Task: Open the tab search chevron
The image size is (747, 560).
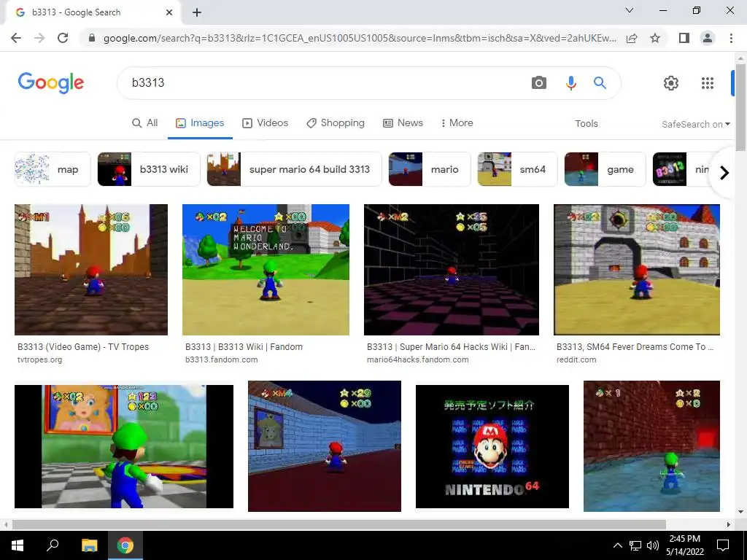Action: [630, 10]
